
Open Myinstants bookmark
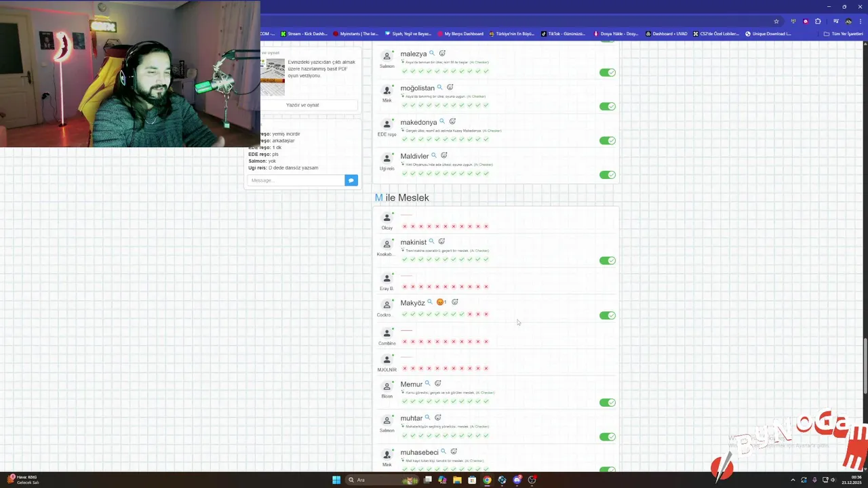point(355,33)
